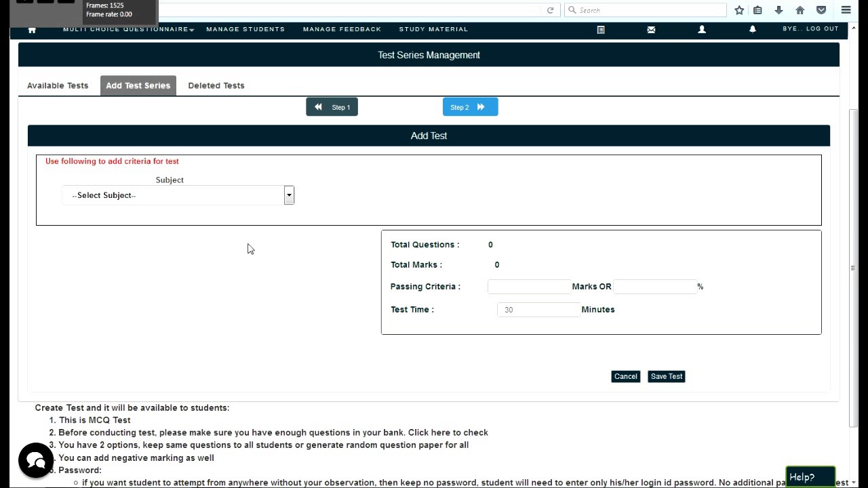This screenshot has height=488, width=868.
Task: Open the notifications bell icon
Action: (753, 30)
